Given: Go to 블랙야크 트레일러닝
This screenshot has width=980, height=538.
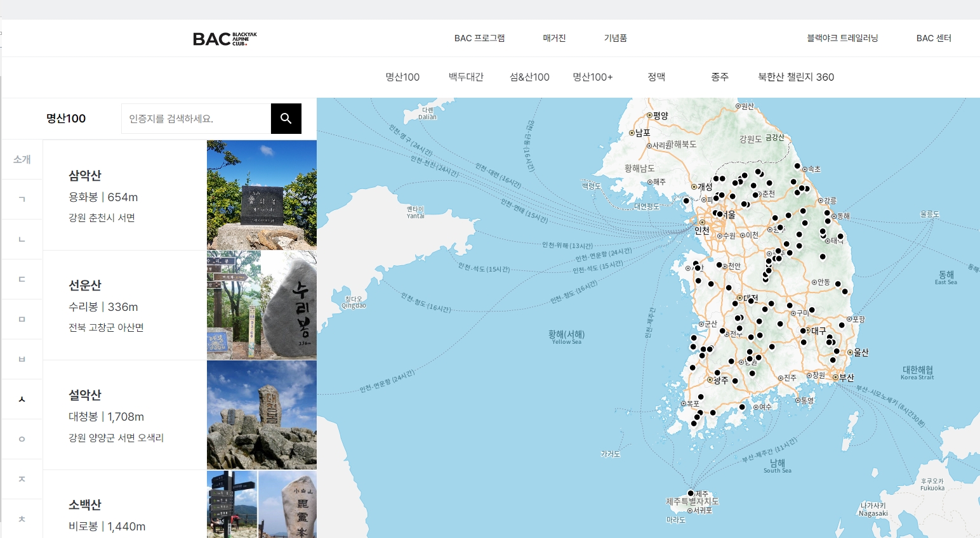Looking at the screenshot, I should click(x=842, y=38).
